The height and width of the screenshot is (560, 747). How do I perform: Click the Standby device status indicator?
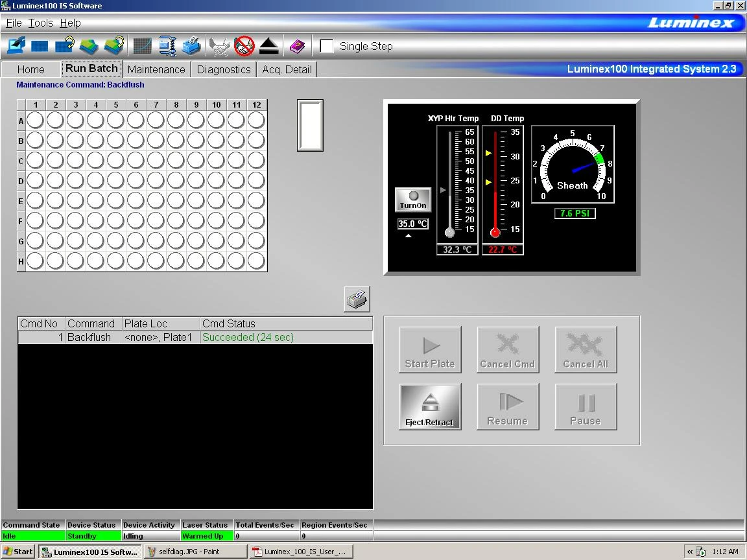(x=93, y=536)
